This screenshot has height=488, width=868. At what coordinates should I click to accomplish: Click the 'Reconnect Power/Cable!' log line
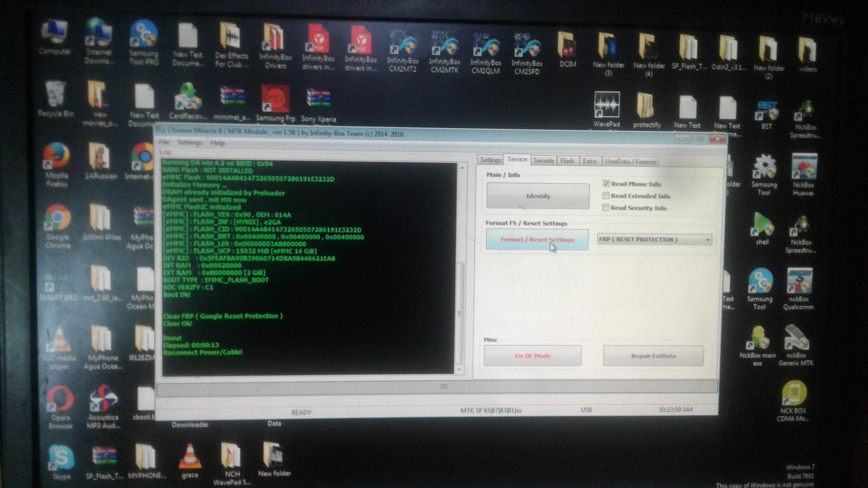203,352
